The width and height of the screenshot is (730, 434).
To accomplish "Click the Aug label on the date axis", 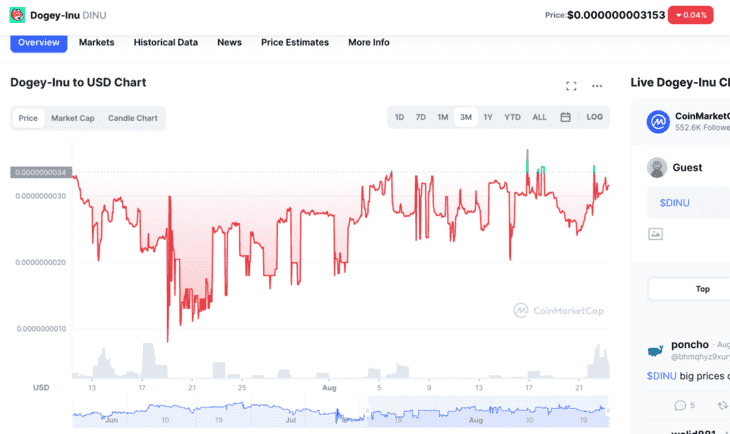I will click(329, 388).
